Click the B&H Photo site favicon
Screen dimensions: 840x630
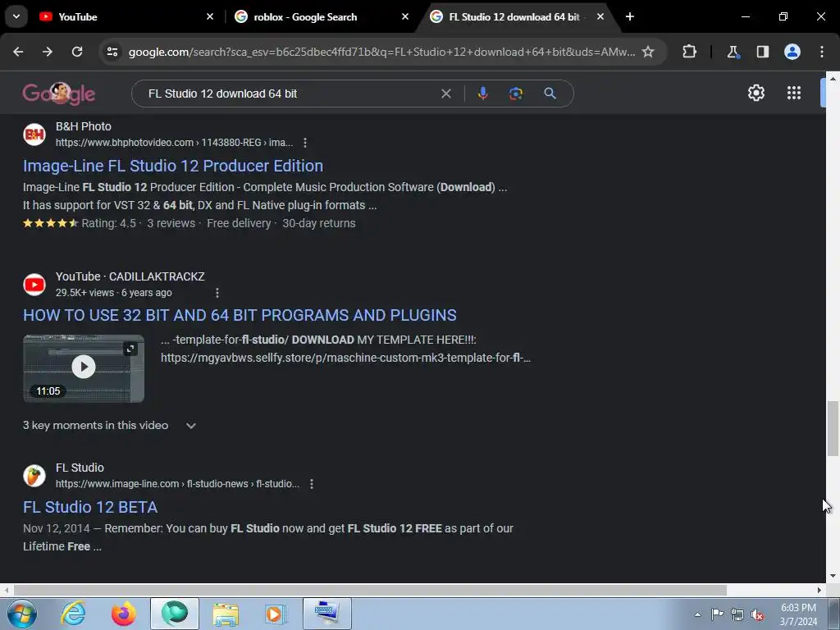(x=34, y=134)
